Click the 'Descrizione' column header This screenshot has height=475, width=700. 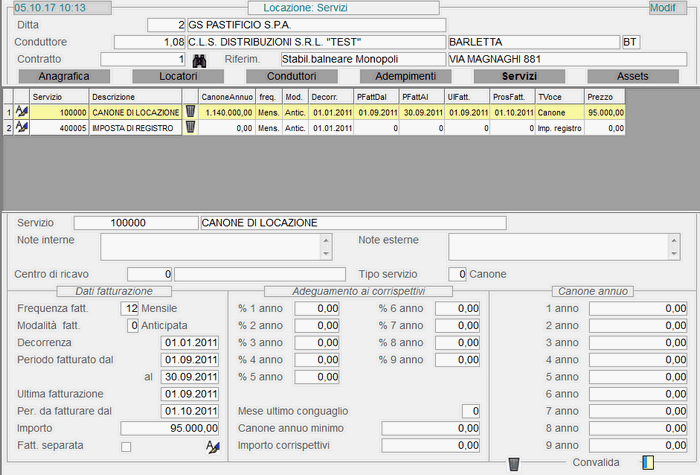point(135,97)
